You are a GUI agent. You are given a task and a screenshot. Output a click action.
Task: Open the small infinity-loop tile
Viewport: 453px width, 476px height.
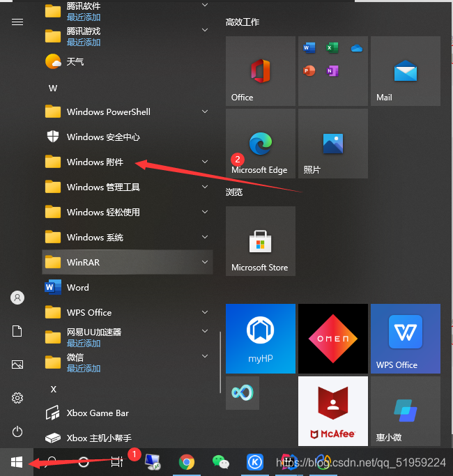point(243,393)
